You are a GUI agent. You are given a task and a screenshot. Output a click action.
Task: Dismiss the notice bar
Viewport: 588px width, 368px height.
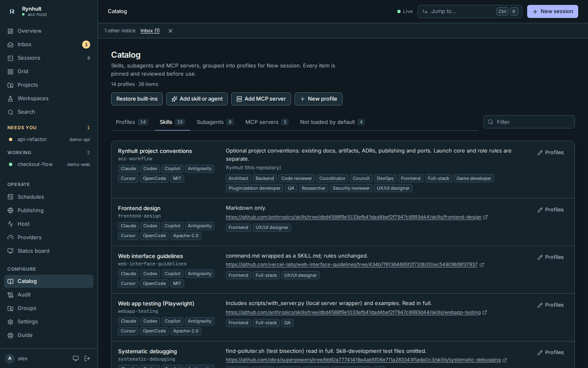click(170, 31)
